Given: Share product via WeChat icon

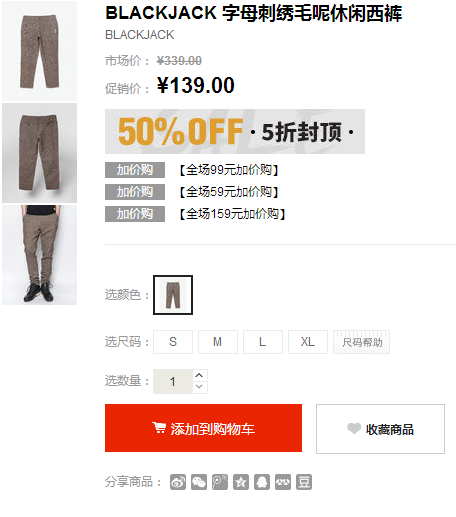Looking at the screenshot, I should point(199,482).
